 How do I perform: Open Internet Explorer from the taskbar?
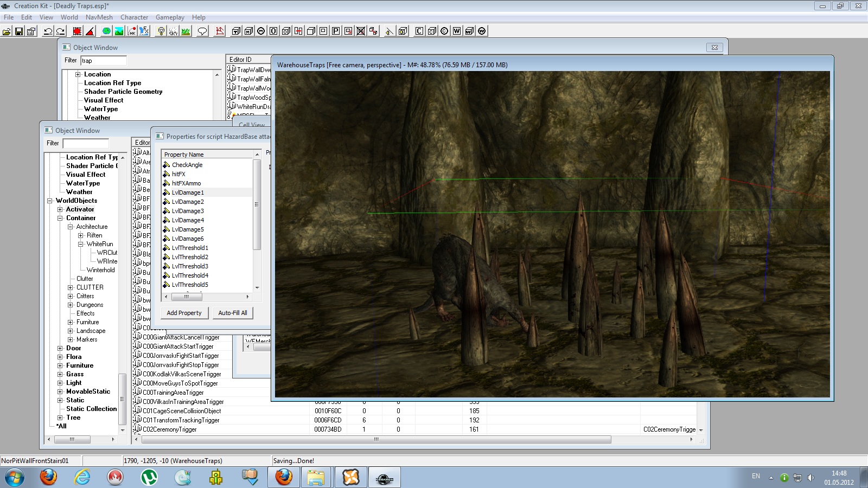point(82,478)
